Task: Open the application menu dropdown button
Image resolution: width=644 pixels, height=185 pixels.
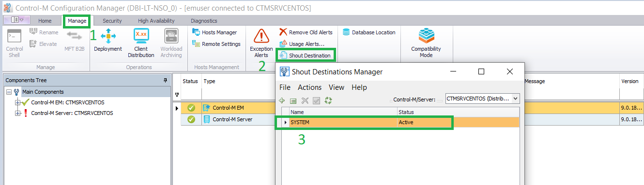Action: click(16, 20)
